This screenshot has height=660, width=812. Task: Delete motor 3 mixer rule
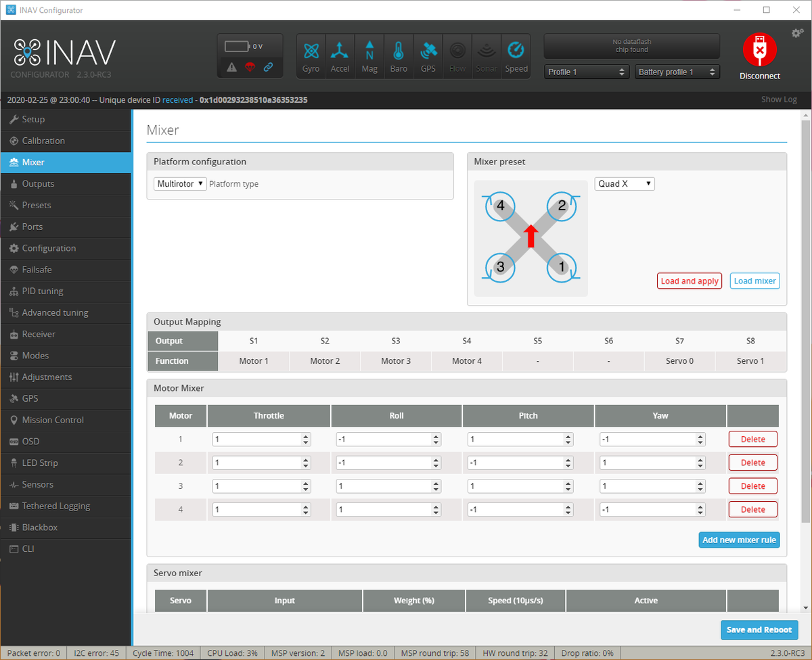(753, 486)
